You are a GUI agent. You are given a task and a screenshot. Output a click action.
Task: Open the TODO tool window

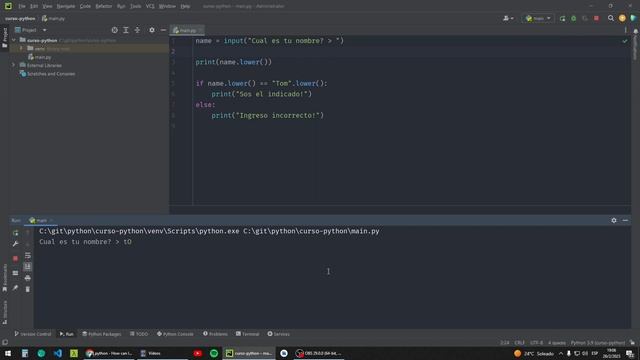[x=139, y=334]
